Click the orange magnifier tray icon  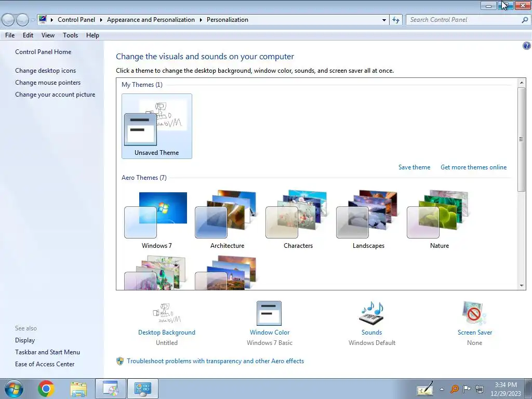pyautogui.click(x=454, y=389)
